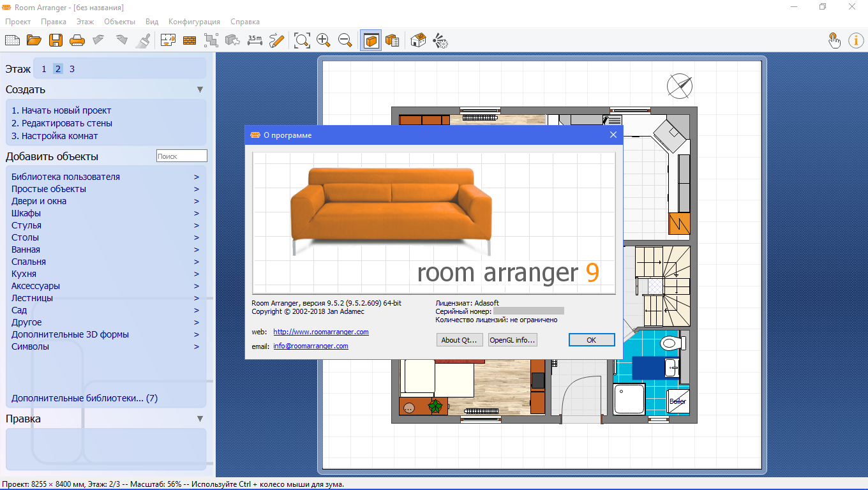Click the render settings gear-spark icon

pyautogui.click(x=440, y=40)
